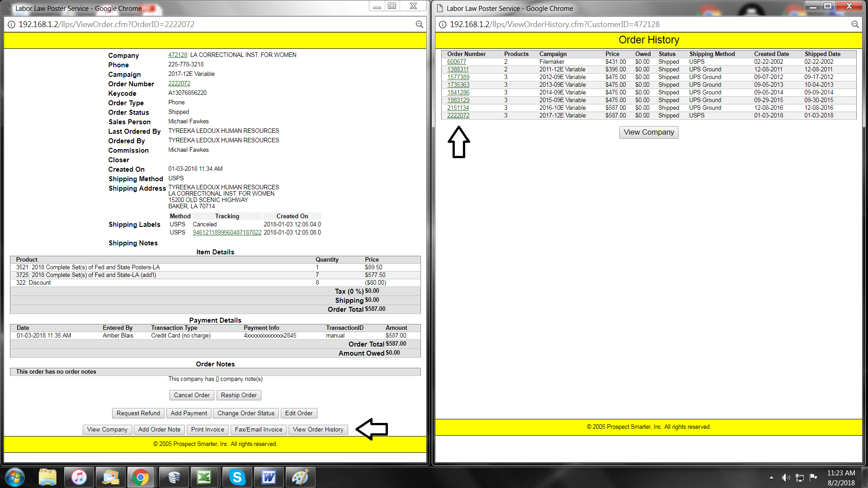
Task: Click the volume speaker tray icon
Action: pos(786,478)
